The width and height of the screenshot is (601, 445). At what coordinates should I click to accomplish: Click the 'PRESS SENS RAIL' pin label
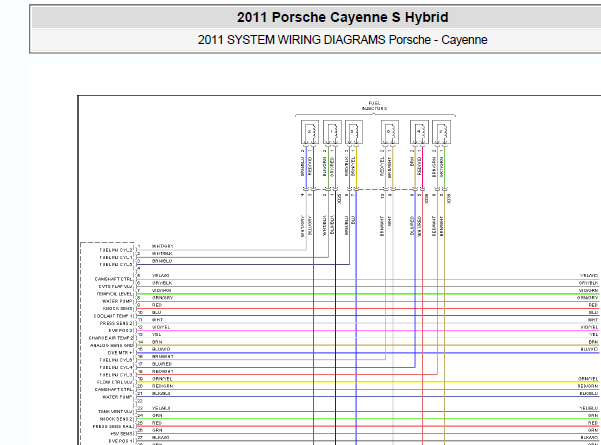[x=113, y=427]
